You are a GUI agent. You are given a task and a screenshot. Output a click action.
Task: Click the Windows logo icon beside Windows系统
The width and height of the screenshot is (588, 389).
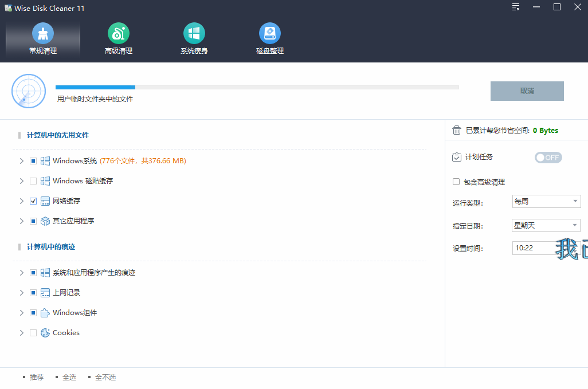pos(45,161)
